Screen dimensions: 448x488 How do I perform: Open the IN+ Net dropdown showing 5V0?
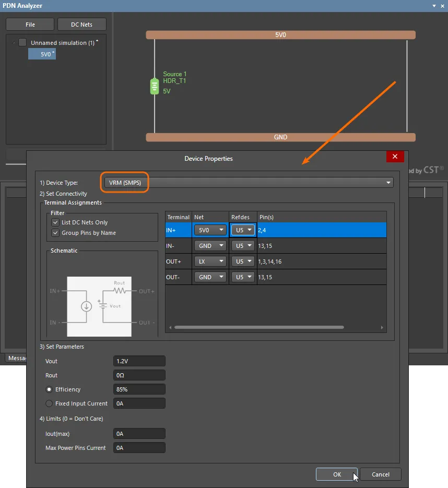click(x=210, y=230)
